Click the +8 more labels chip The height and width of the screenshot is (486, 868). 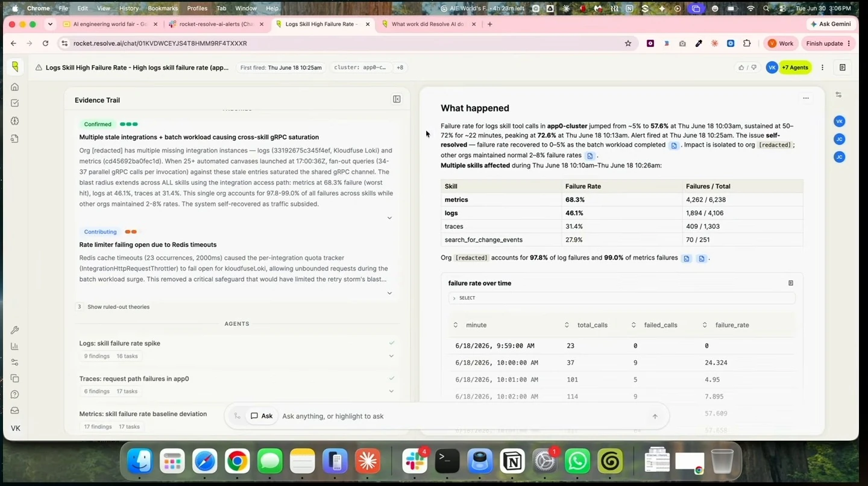[400, 67]
